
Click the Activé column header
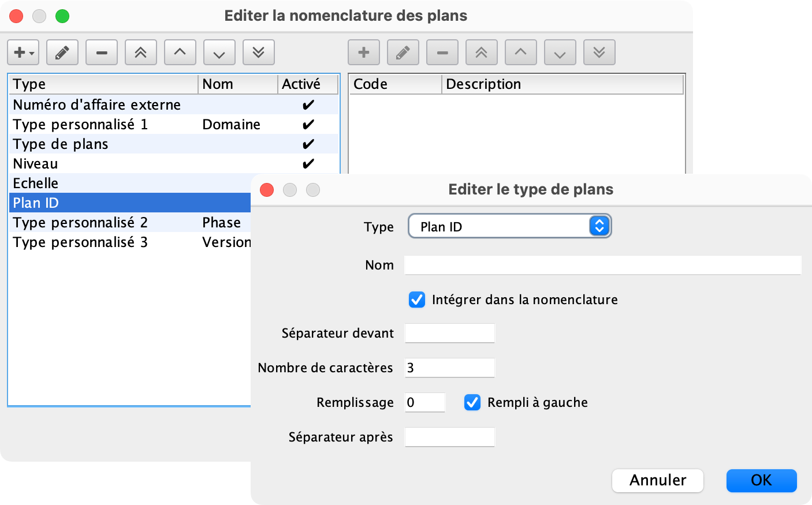[308, 84]
